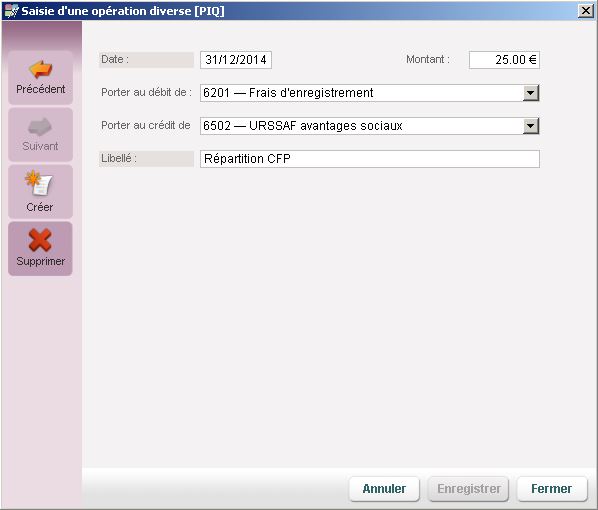Click the application icon in the title bar

pos(11,11)
